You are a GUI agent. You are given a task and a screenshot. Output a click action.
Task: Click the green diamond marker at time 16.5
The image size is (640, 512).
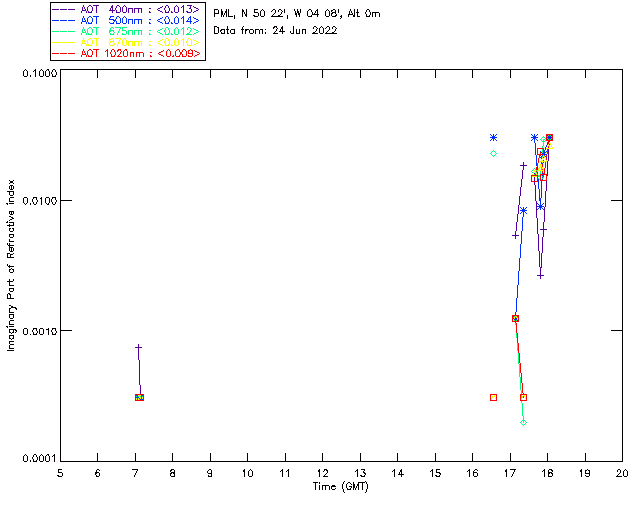point(493,154)
